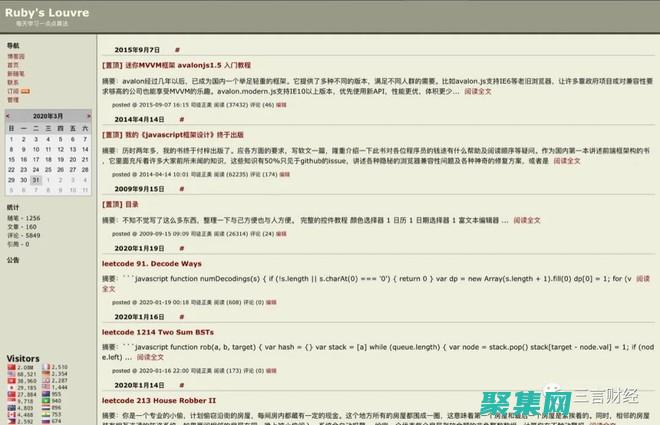The image size is (660, 425).
Task: Click the 2015年9月7日 date heading
Action: [137, 50]
